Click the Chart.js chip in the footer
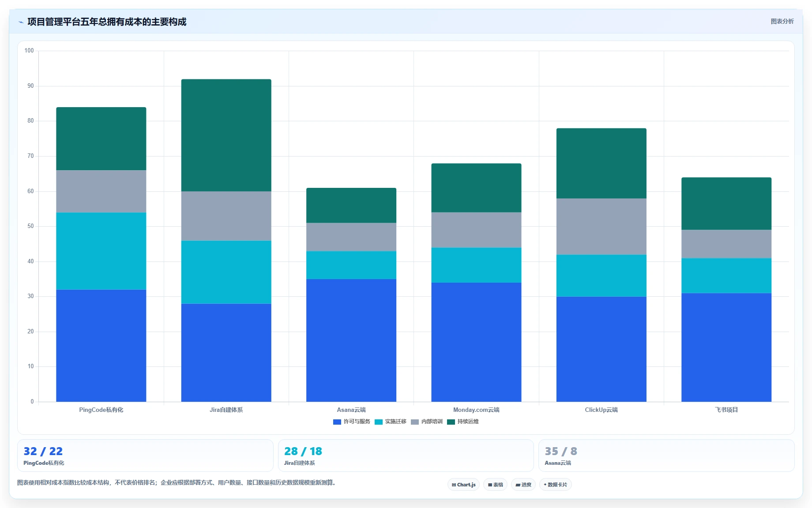 463,485
